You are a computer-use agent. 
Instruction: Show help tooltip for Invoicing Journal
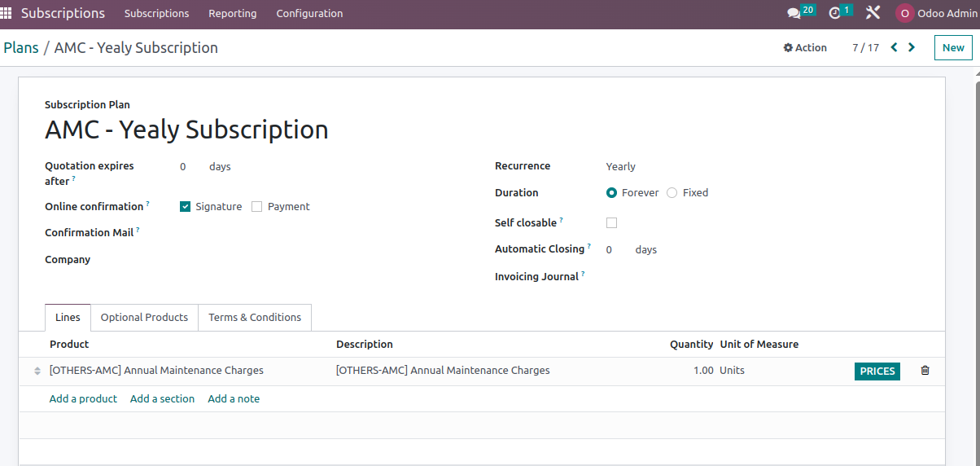583,274
